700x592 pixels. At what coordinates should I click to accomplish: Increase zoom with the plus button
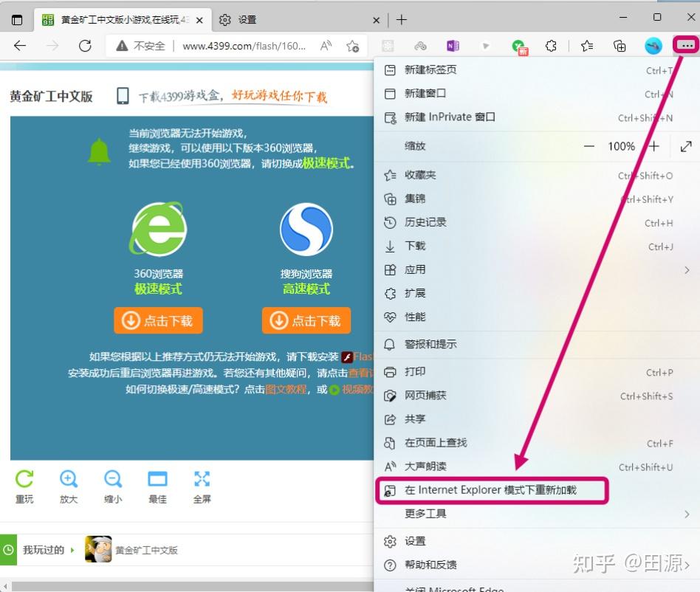click(653, 146)
